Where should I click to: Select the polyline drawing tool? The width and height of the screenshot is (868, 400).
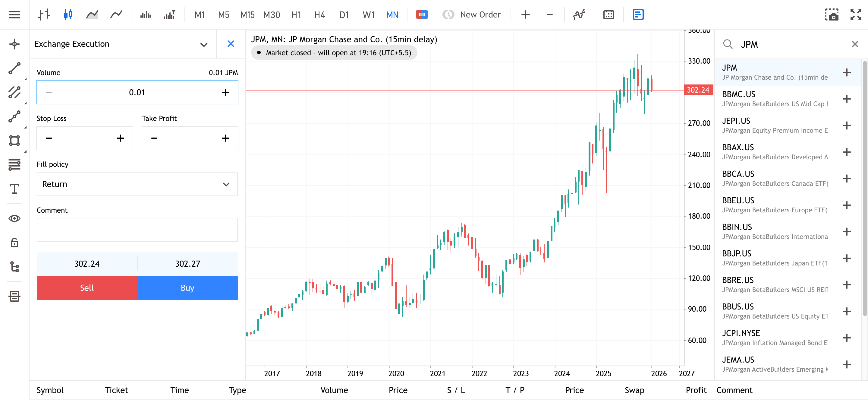14,116
